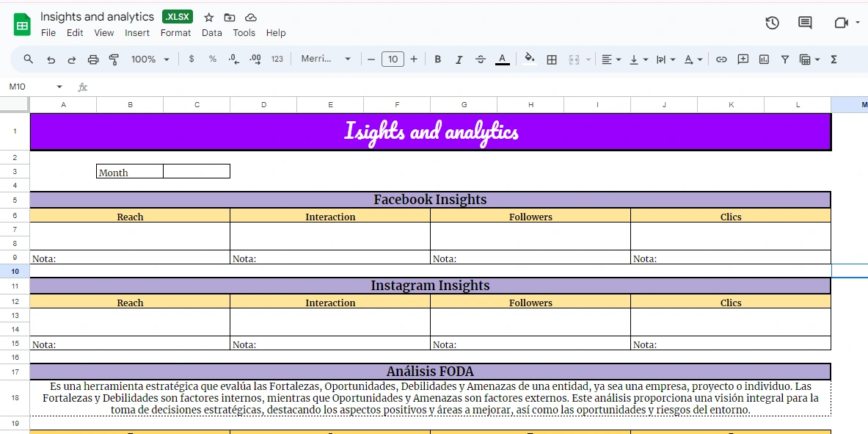The image size is (868, 434).
Task: Select the Análisis FODA heading cell
Action: coord(430,372)
